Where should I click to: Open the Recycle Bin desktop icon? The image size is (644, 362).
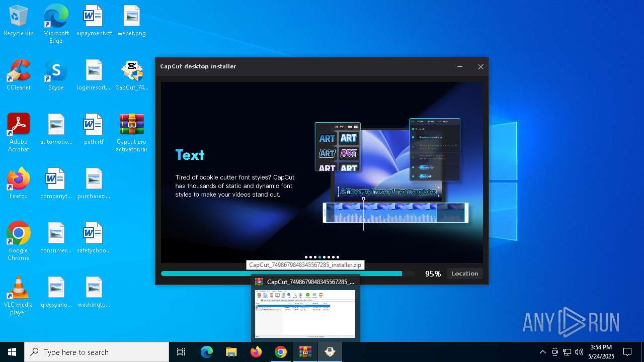point(19,21)
